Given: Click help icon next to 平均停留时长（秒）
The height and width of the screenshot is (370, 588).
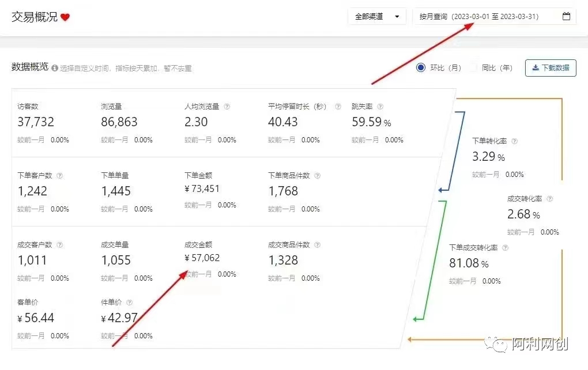Looking at the screenshot, I should (x=338, y=107).
